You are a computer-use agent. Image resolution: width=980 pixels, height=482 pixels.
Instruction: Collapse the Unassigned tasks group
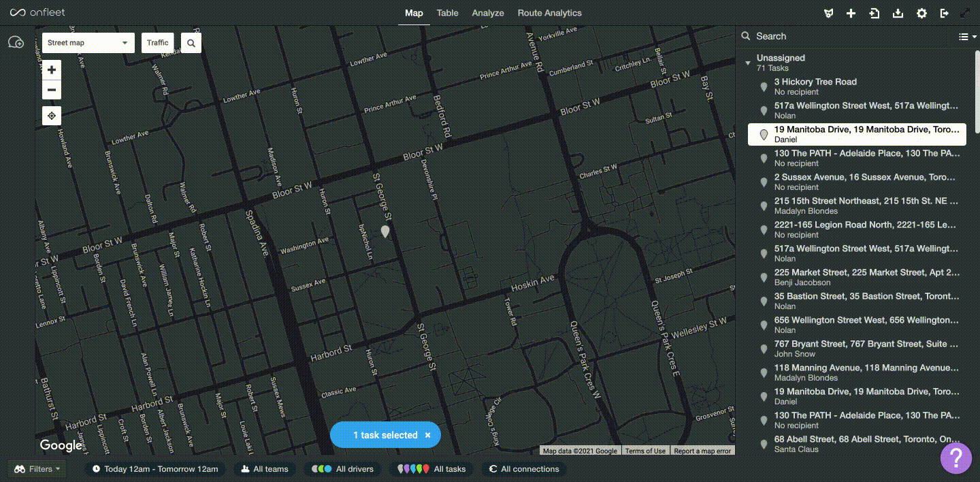pyautogui.click(x=748, y=63)
